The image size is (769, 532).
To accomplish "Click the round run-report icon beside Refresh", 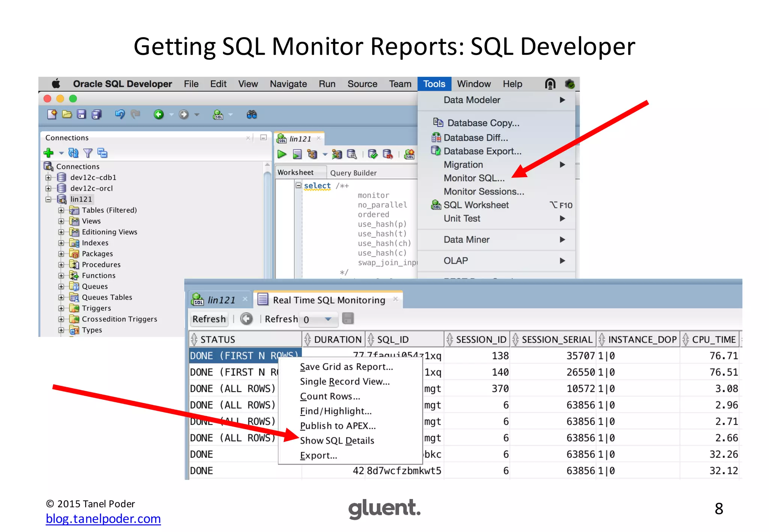I will coord(246,319).
